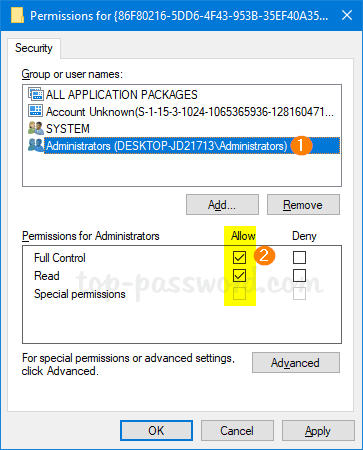Select the Administrators group entry

pos(166,146)
